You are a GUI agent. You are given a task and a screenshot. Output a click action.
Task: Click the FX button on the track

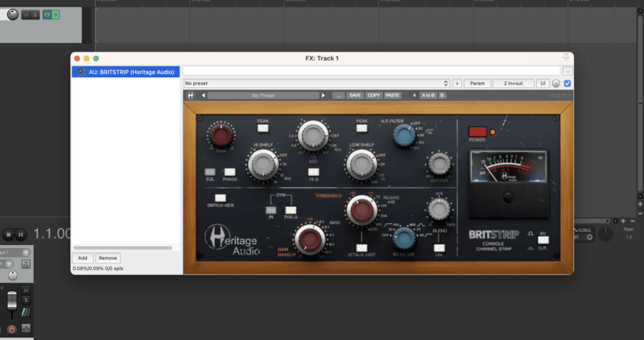point(47,15)
